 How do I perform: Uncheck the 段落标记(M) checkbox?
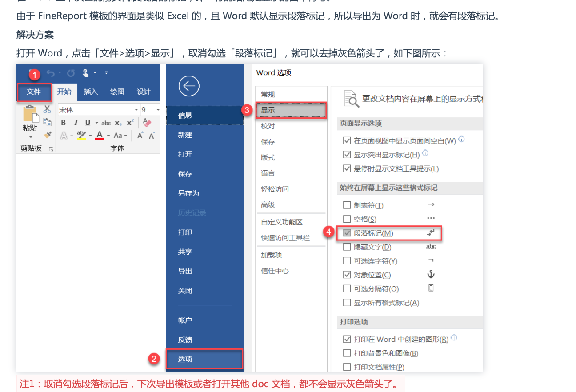coord(347,233)
